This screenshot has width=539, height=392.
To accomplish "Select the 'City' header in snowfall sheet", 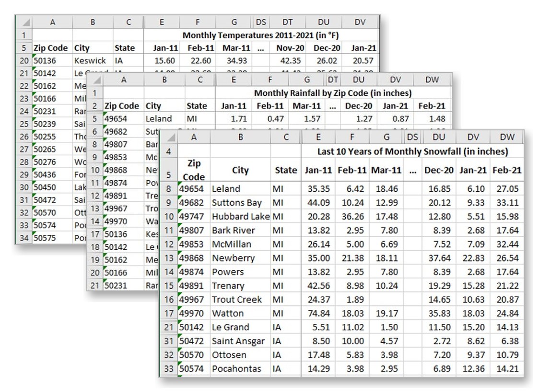I will pos(240,170).
